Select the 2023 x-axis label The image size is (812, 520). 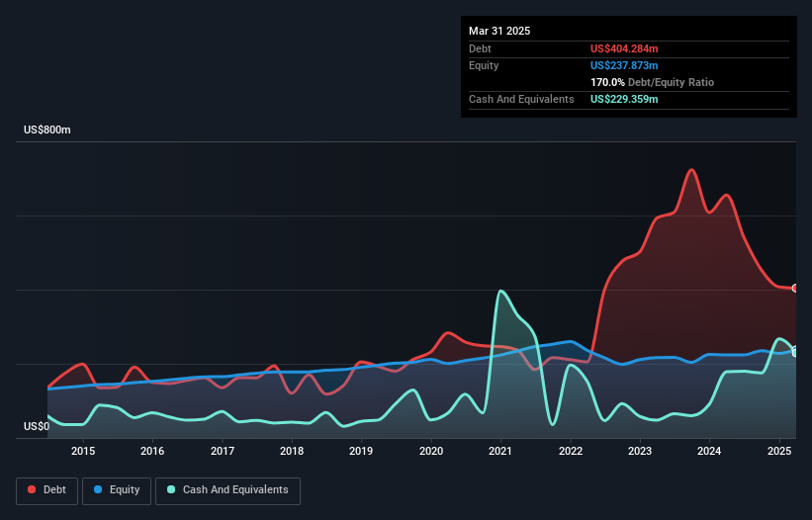coord(640,451)
